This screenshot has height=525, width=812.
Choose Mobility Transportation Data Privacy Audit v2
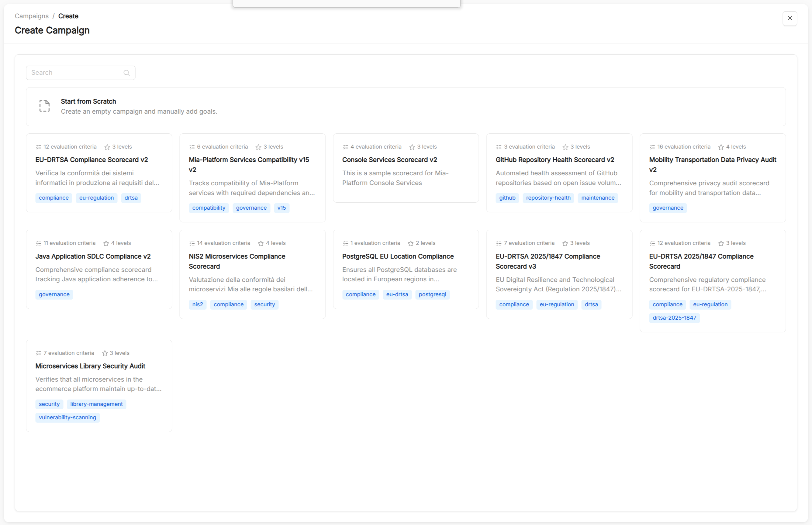[712, 178]
